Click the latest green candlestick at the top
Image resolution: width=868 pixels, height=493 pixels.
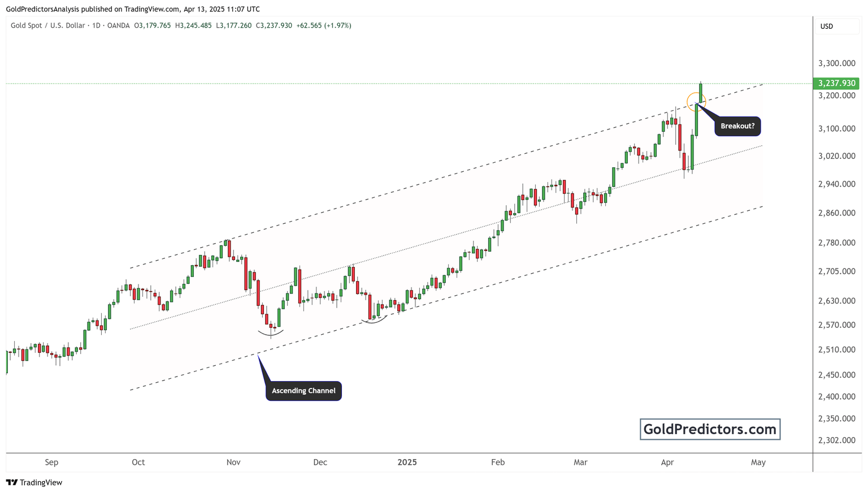tap(701, 92)
